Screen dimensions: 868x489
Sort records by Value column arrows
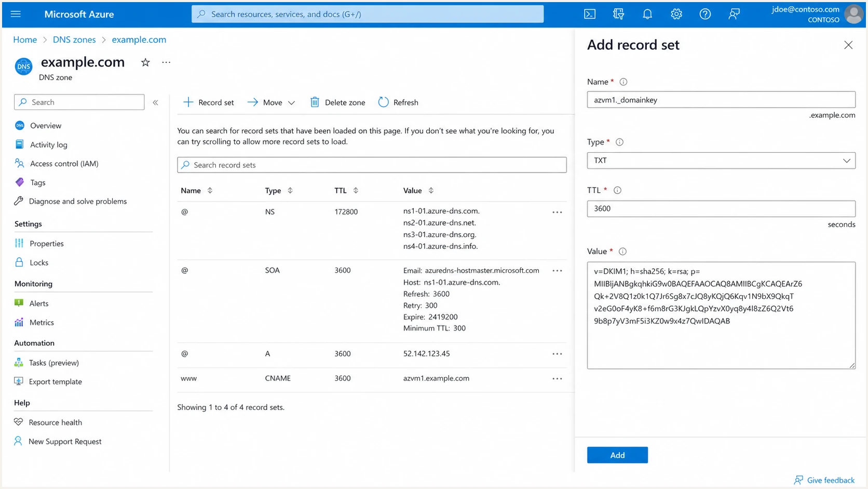[431, 191]
